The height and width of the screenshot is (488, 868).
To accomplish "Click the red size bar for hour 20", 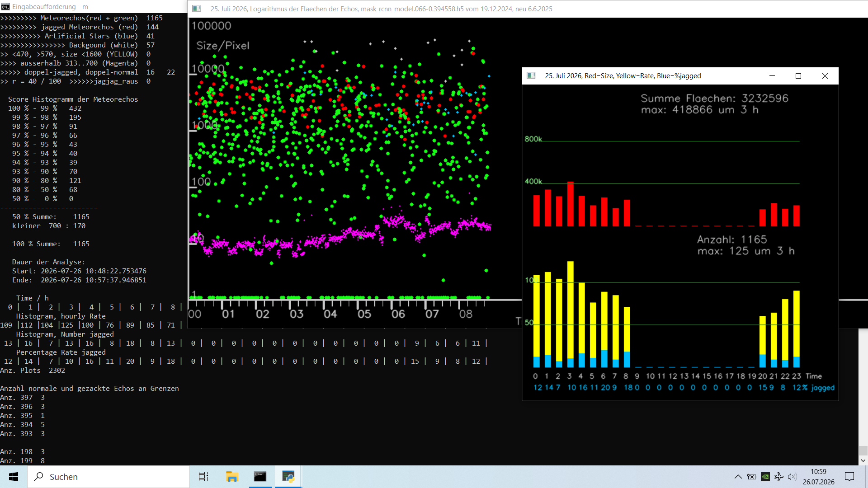I will click(763, 218).
